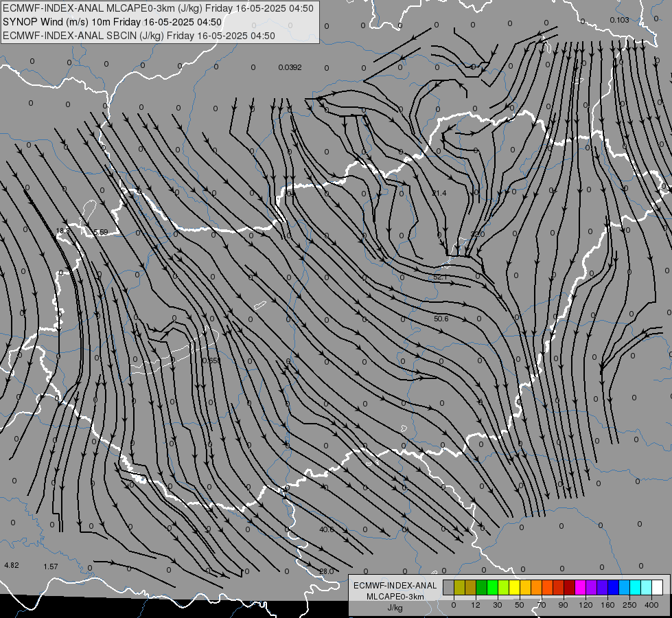Screen dimensions: 672x618
Task: Select the pure blue legend swatch
Action: (x=614, y=587)
